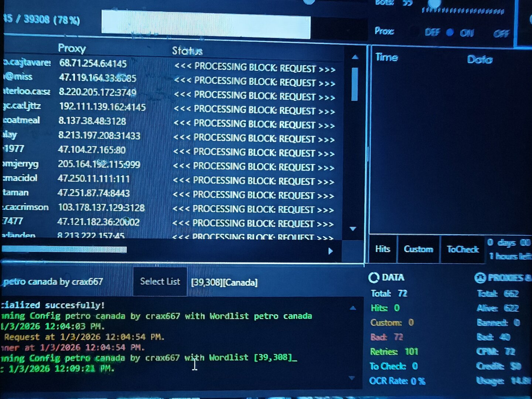This screenshot has height=399, width=532.
Task: Click the Time column header
Action: 386,57
